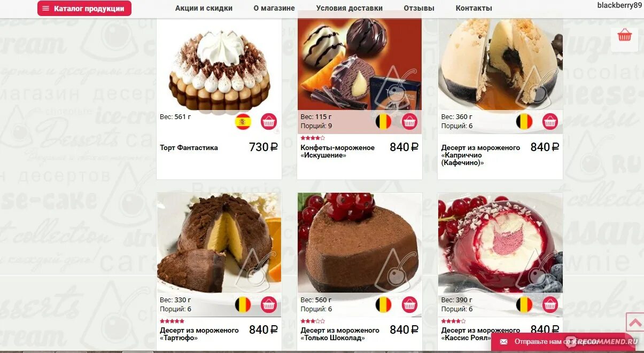644x353 pixels.
Task: Open Акции и скидки page
Action: [x=204, y=8]
